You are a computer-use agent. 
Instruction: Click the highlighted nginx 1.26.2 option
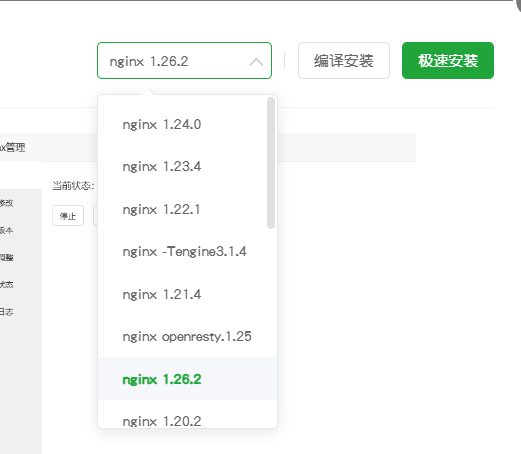pos(187,379)
